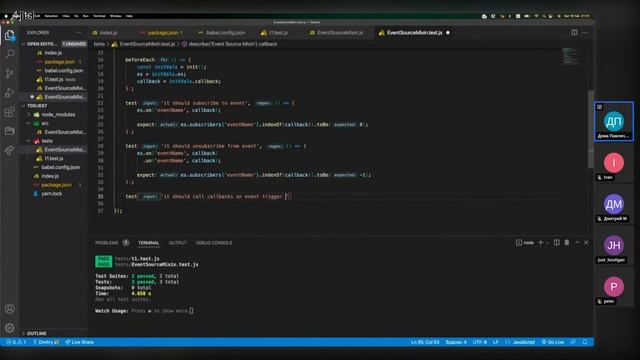
Task: Click the Ln 35 cursor position indicator
Action: [425, 342]
